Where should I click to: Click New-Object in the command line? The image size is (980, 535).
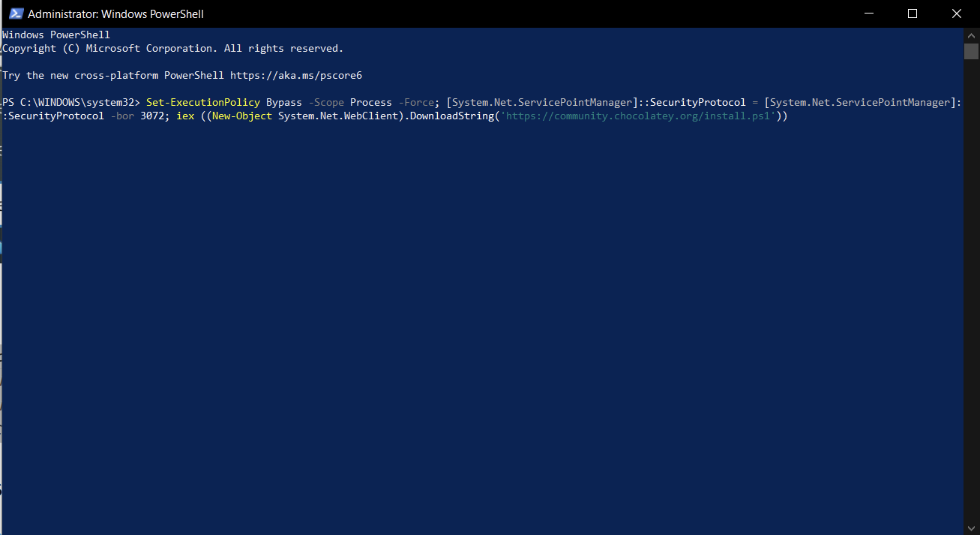(242, 116)
